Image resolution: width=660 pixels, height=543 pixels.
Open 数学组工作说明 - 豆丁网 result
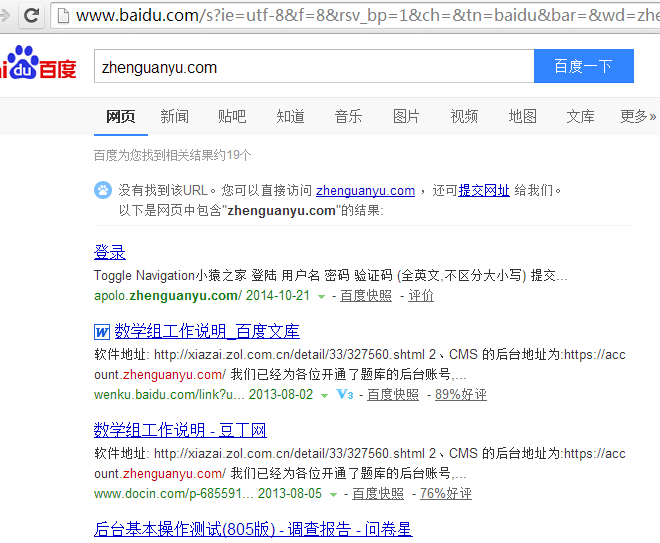[180, 430]
